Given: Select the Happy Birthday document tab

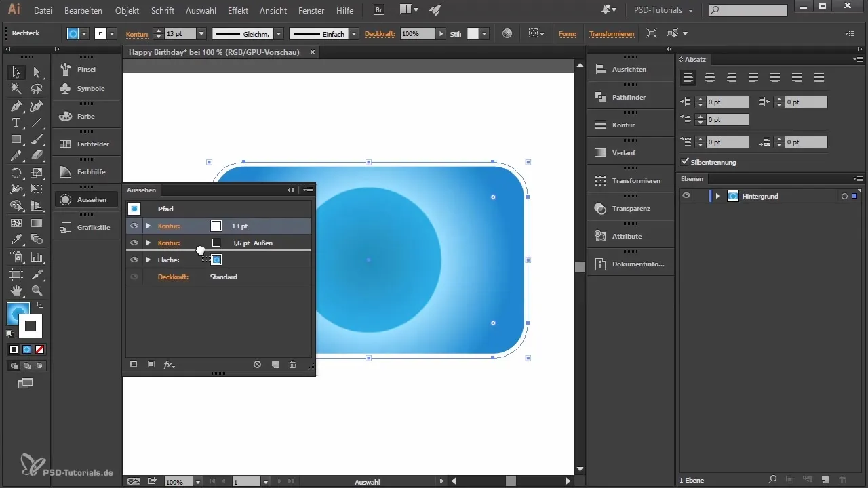Looking at the screenshot, I should (214, 52).
